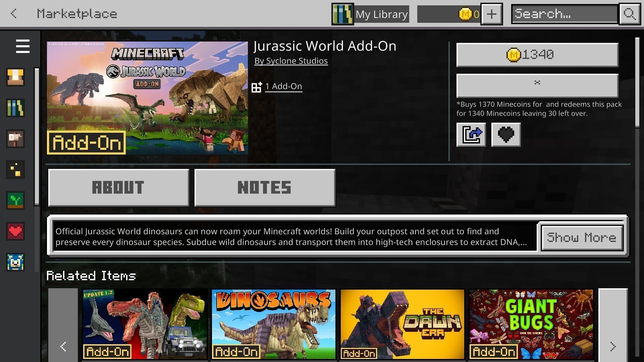The image size is (644, 362).
Task: Select the blue character face sidebar icon
Action: point(15,262)
